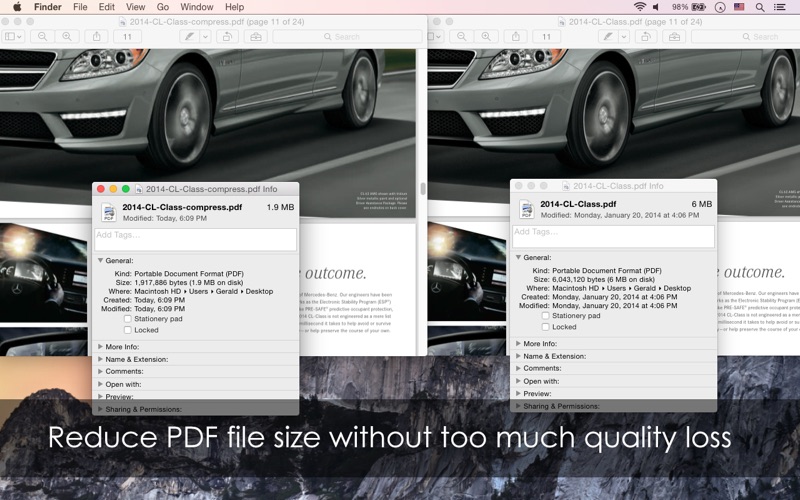Zoom in on the 2014-CL-Class-compress.pdf window
This screenshot has height=500, width=800.
(67, 37)
